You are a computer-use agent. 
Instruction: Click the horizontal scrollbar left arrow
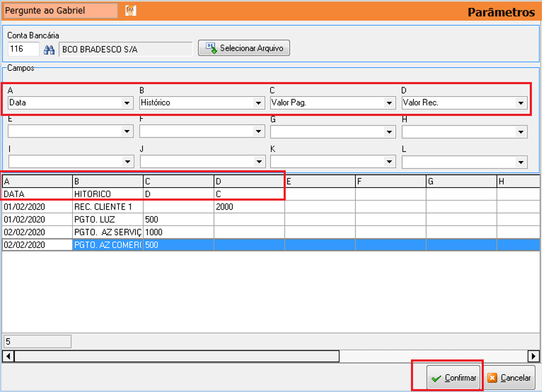click(x=8, y=356)
